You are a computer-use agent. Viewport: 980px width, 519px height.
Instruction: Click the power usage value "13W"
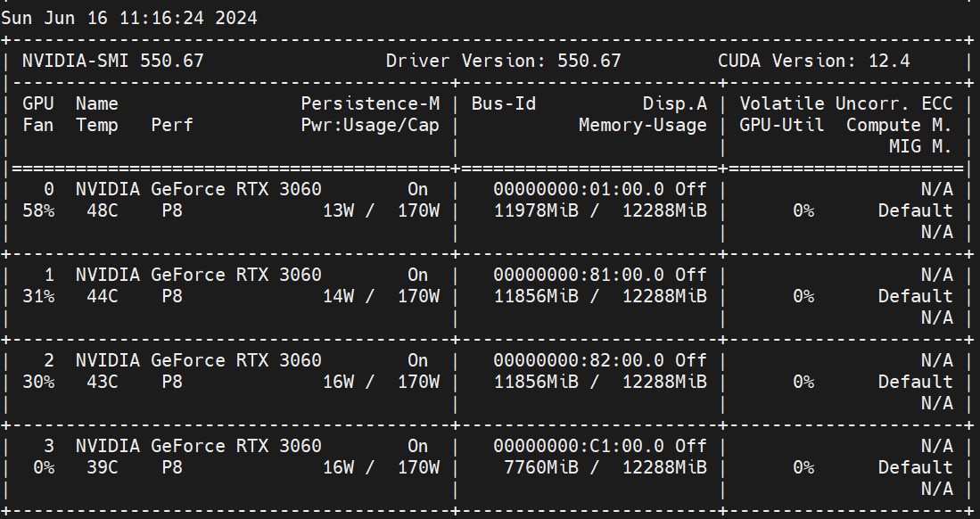coord(338,210)
